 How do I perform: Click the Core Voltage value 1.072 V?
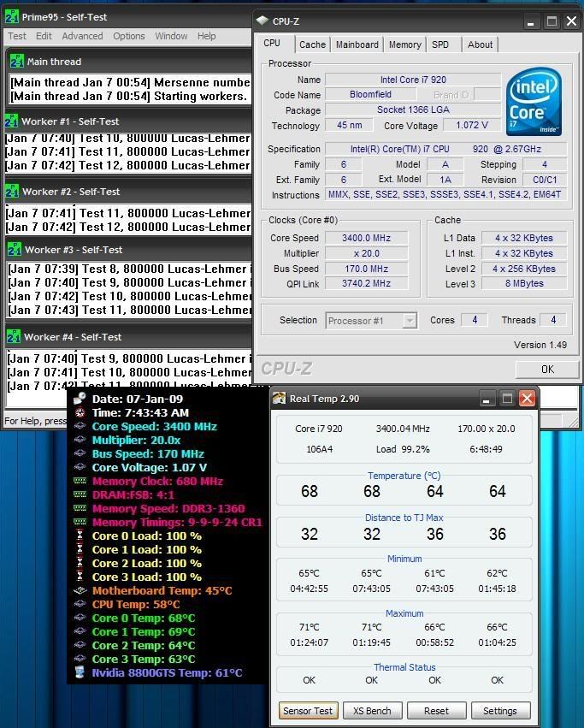(x=472, y=125)
